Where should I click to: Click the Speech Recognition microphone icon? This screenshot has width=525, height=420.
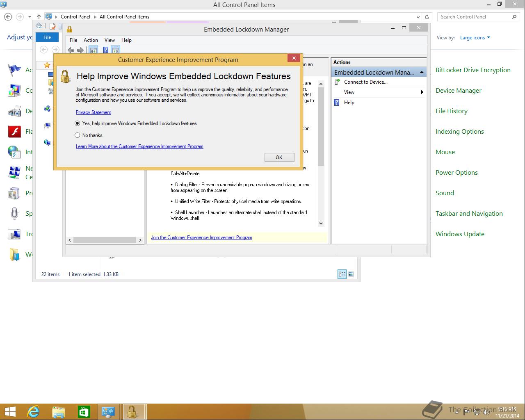[14, 214]
